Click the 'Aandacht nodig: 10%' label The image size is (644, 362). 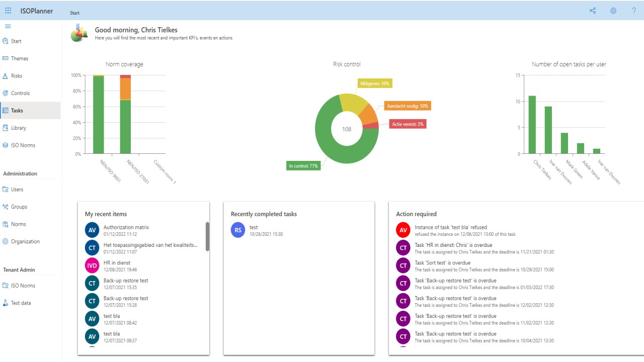pyautogui.click(x=407, y=106)
